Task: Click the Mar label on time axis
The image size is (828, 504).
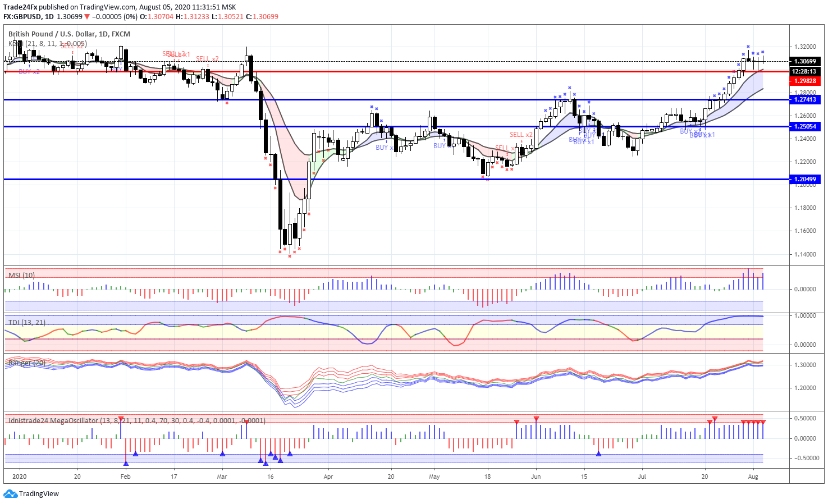Action: pos(222,477)
